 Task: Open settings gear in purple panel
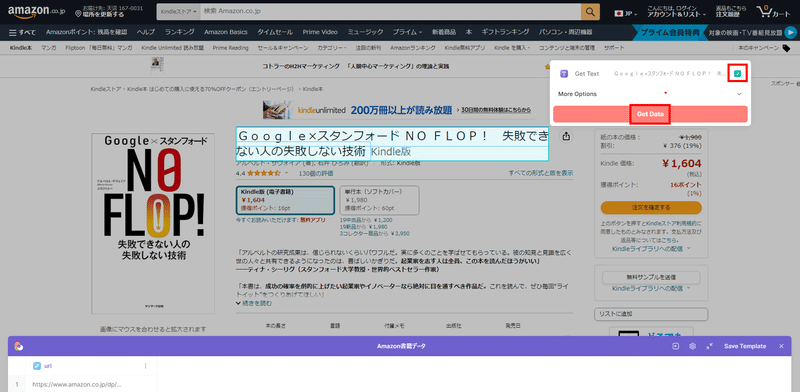coord(692,346)
